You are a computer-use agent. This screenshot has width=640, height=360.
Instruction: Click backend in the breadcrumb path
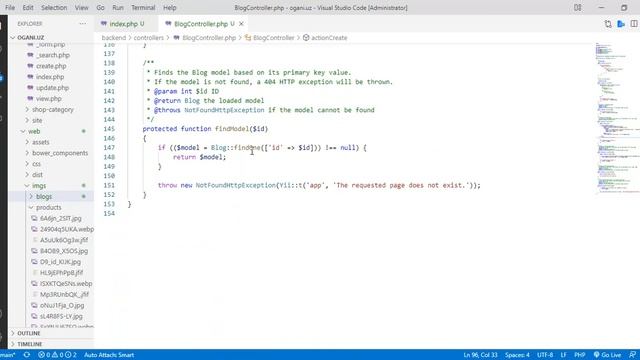point(113,38)
